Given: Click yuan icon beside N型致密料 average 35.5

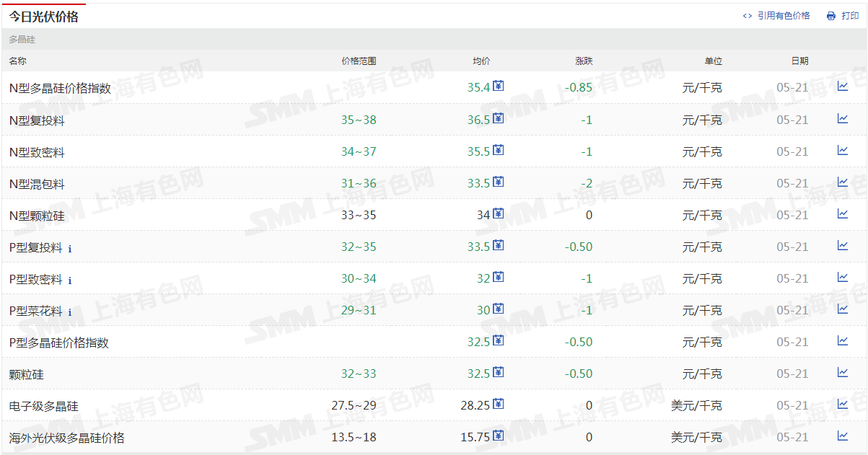Looking at the screenshot, I should (498, 150).
